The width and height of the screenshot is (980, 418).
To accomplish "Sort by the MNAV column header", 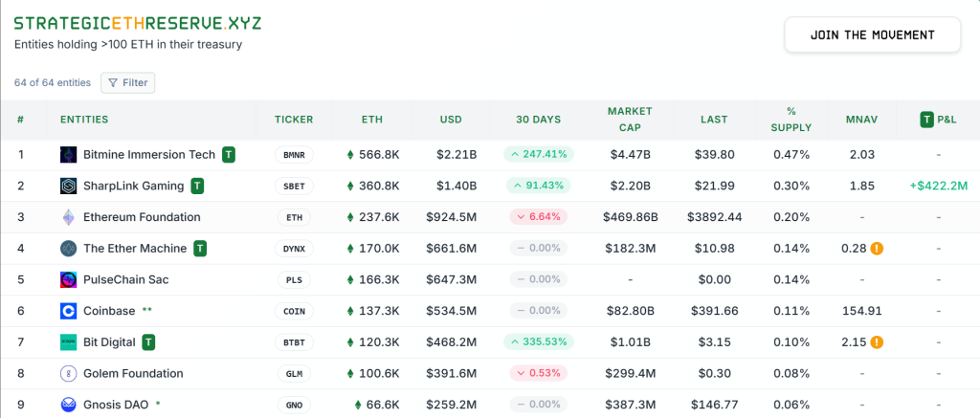I will click(862, 120).
